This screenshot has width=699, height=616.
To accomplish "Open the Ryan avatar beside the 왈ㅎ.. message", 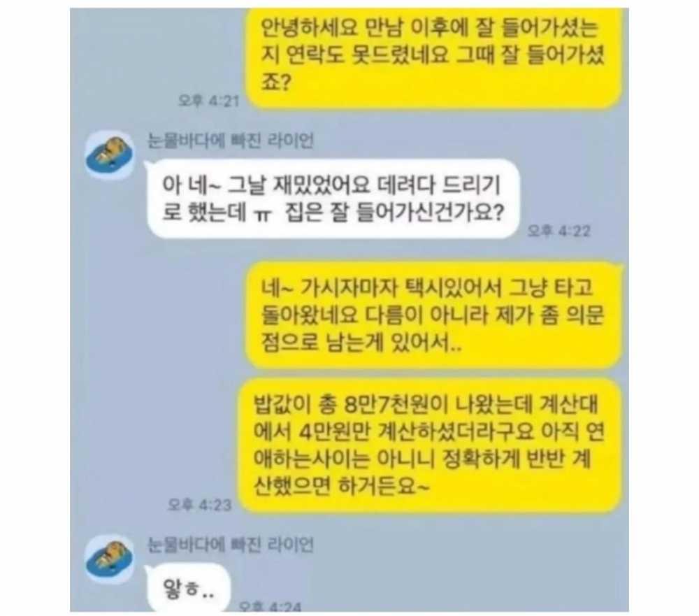I will point(109,559).
